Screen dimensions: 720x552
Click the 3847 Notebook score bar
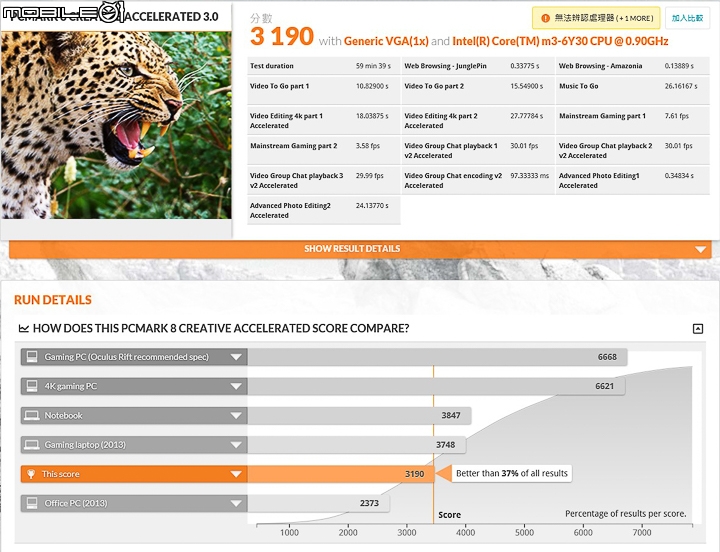pyautogui.click(x=359, y=416)
